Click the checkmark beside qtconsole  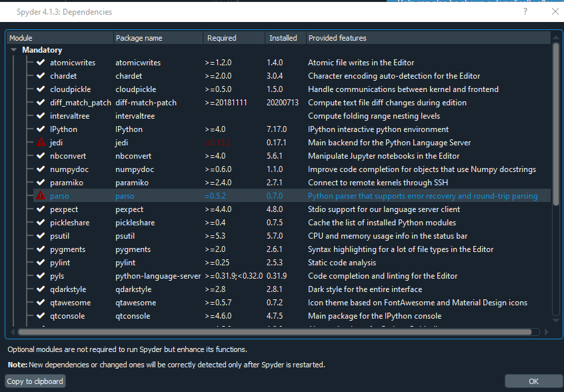(x=39, y=315)
